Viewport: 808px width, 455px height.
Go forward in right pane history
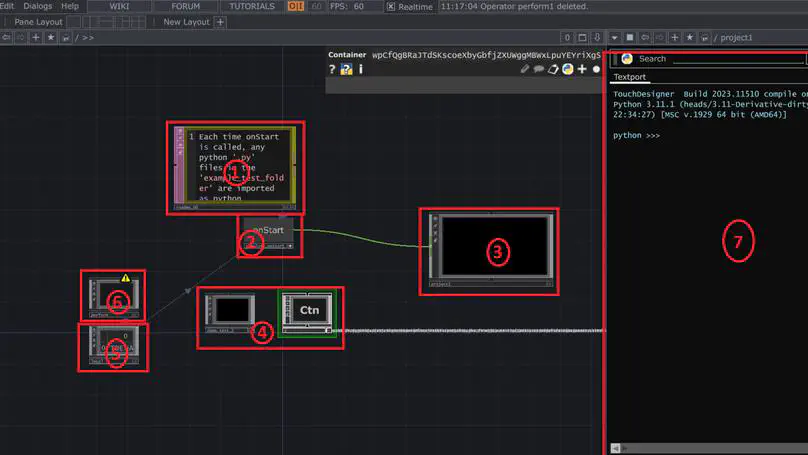(x=660, y=38)
